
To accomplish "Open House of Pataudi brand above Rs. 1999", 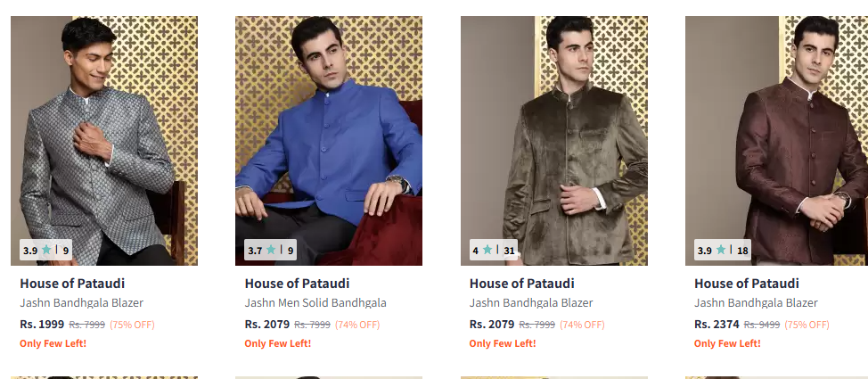I will click(x=72, y=284).
